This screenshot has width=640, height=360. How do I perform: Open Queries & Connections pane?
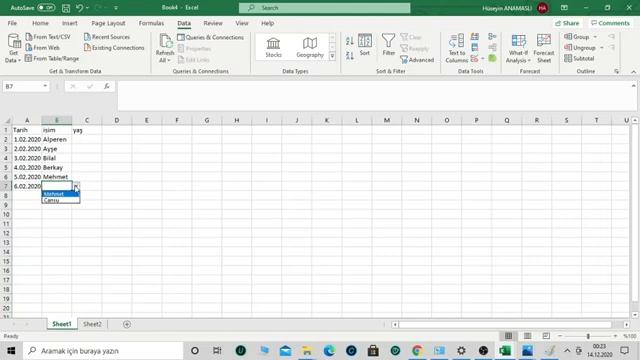[211, 37]
